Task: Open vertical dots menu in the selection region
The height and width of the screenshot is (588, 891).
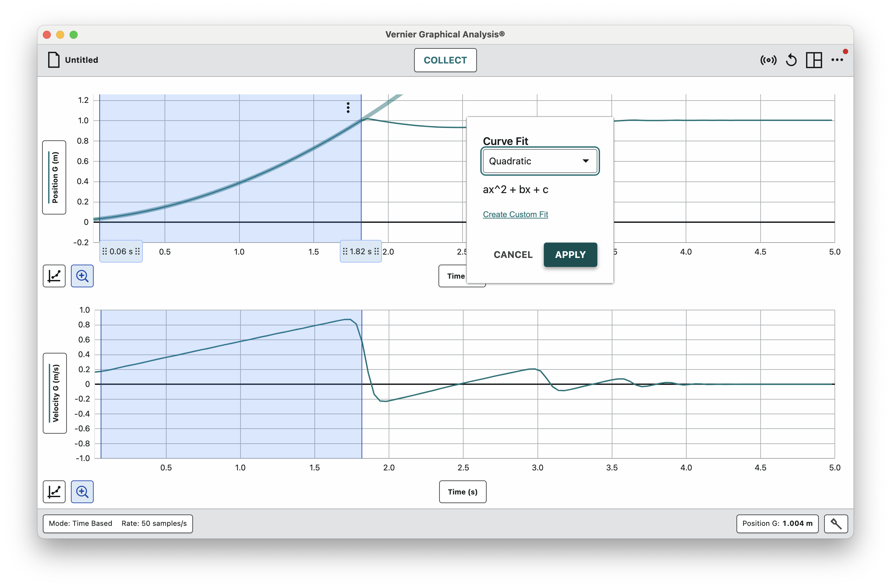Action: [348, 108]
